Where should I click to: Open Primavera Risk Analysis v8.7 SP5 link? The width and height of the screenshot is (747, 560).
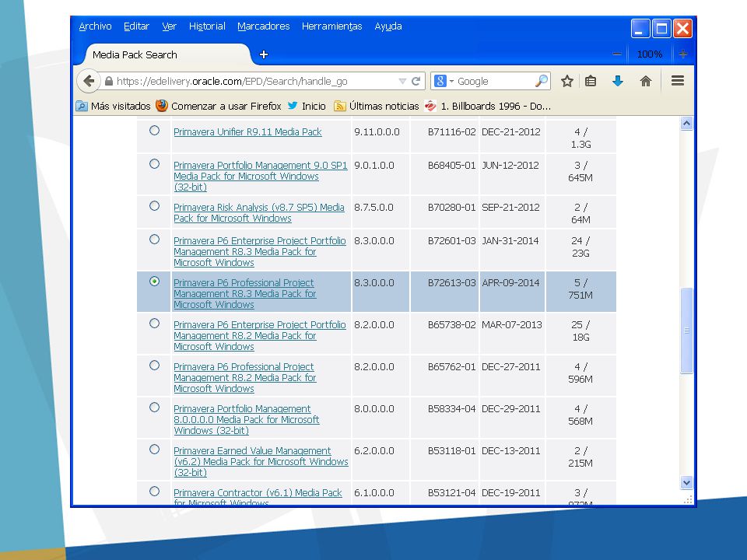pyautogui.click(x=258, y=212)
